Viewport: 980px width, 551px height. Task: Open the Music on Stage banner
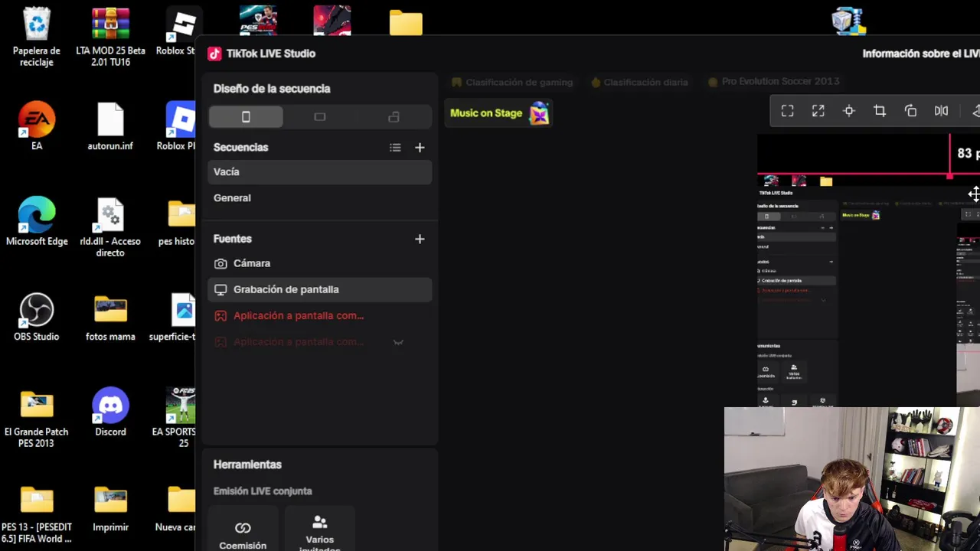tap(499, 113)
